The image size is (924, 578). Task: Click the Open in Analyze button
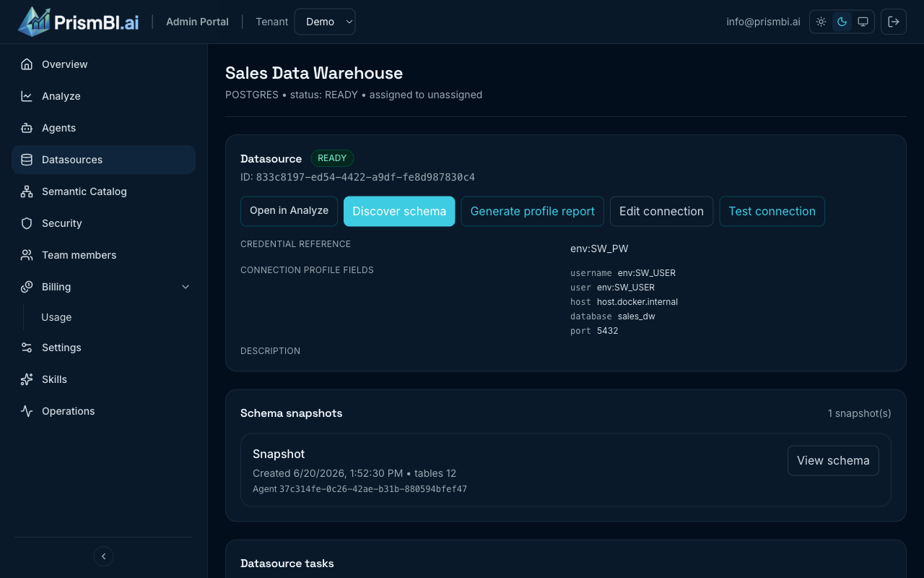coord(289,211)
